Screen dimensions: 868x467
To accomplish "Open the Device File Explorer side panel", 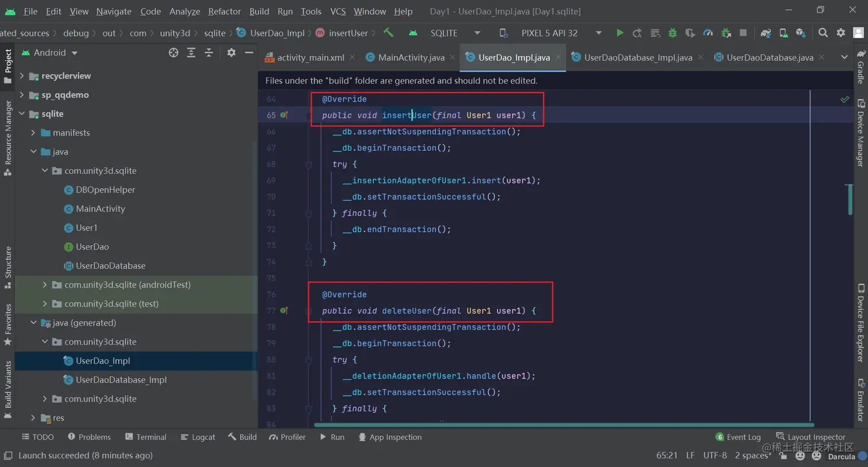I will 861,324.
